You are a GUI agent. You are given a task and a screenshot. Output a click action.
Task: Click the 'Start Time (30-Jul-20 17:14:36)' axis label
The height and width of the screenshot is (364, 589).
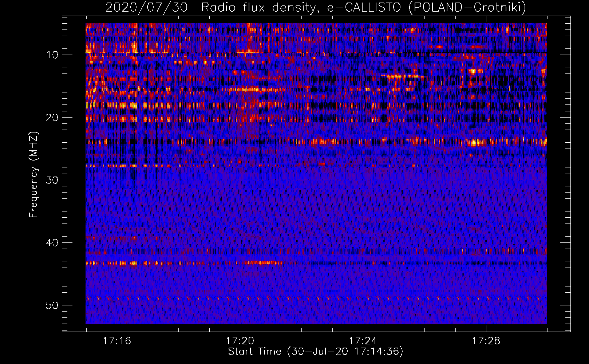coord(316,352)
